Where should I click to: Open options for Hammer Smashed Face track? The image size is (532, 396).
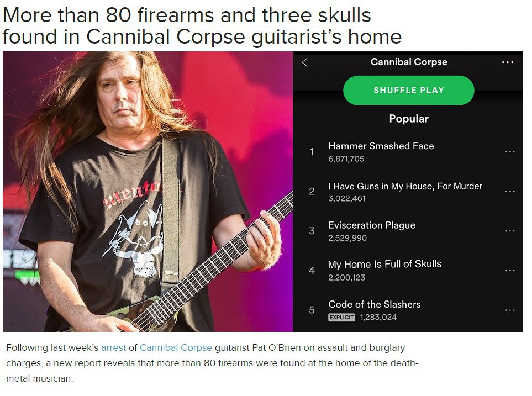click(x=510, y=152)
